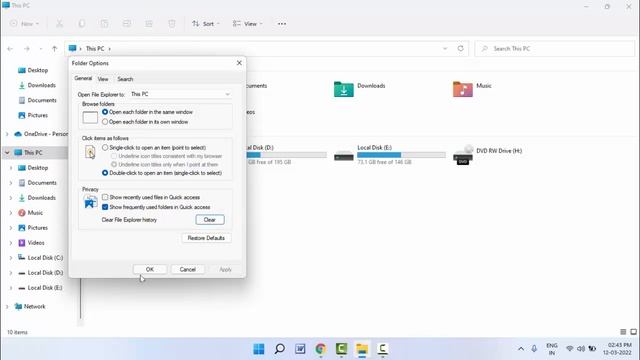Switch to details view layout icon

[623, 332]
